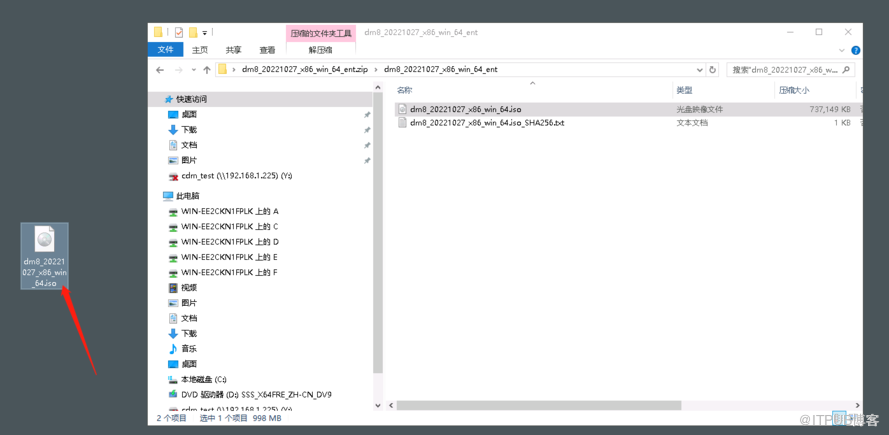Switch to the 查看 ribbon tab
Viewport: 889px width, 435px height.
point(267,50)
